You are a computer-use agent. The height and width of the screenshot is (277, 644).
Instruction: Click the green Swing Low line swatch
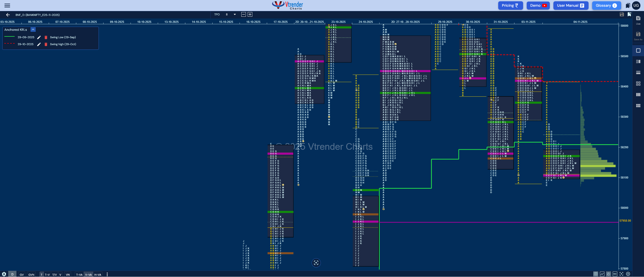click(x=9, y=37)
